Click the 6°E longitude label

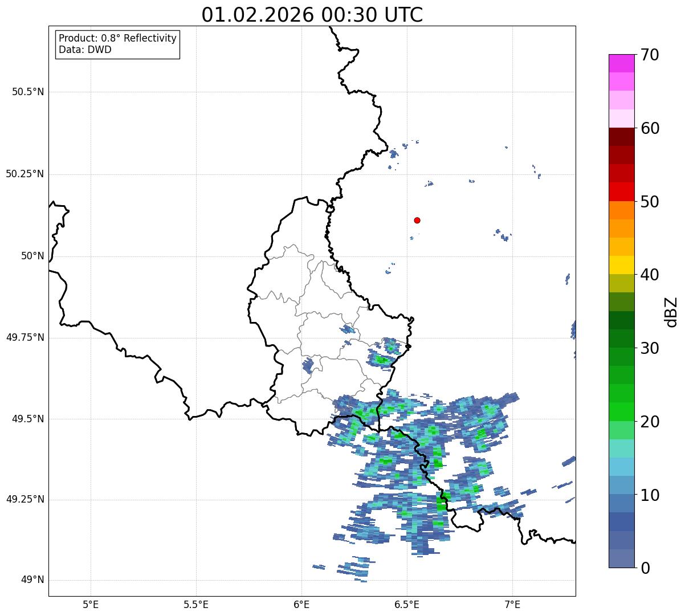pos(301,604)
